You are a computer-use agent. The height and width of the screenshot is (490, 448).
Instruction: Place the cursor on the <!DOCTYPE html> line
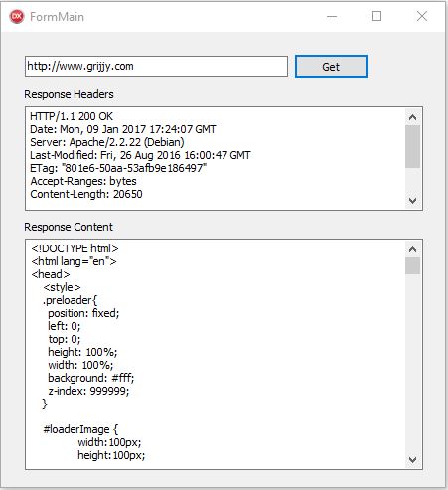[x=75, y=248]
